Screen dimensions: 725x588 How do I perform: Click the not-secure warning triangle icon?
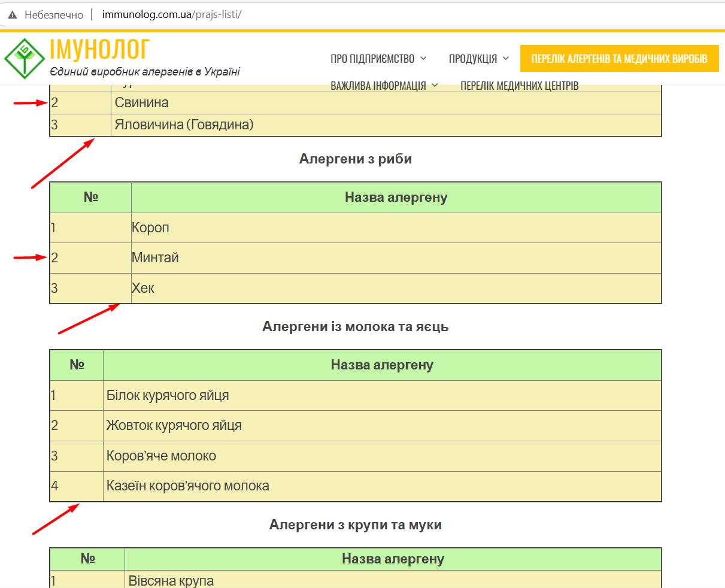point(12,15)
